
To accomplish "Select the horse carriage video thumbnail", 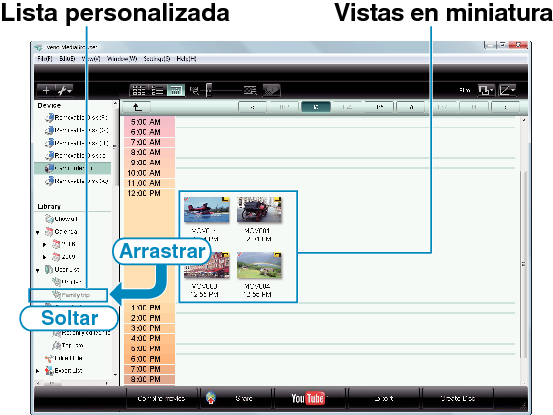I will [x=259, y=210].
